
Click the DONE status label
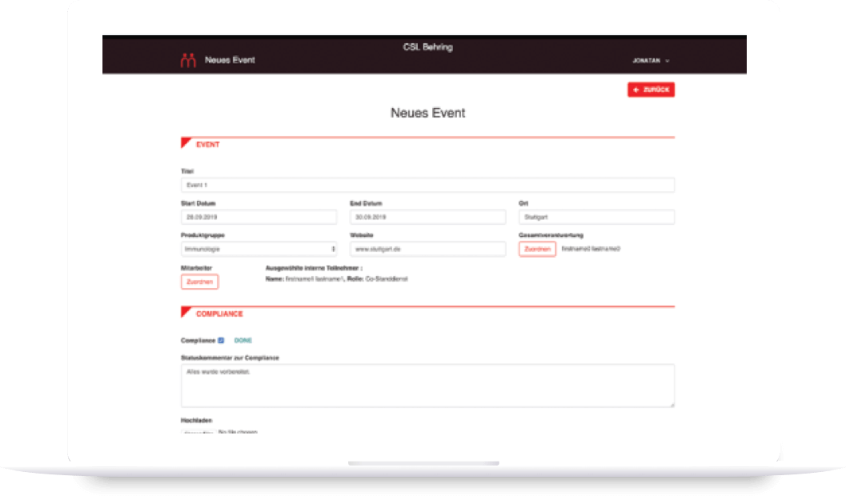243,340
